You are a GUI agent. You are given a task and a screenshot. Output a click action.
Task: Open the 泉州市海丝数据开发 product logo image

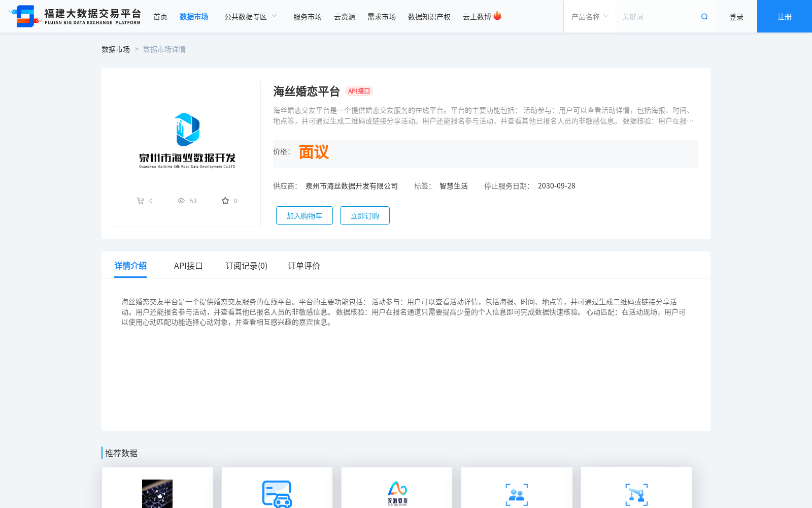[x=187, y=140]
